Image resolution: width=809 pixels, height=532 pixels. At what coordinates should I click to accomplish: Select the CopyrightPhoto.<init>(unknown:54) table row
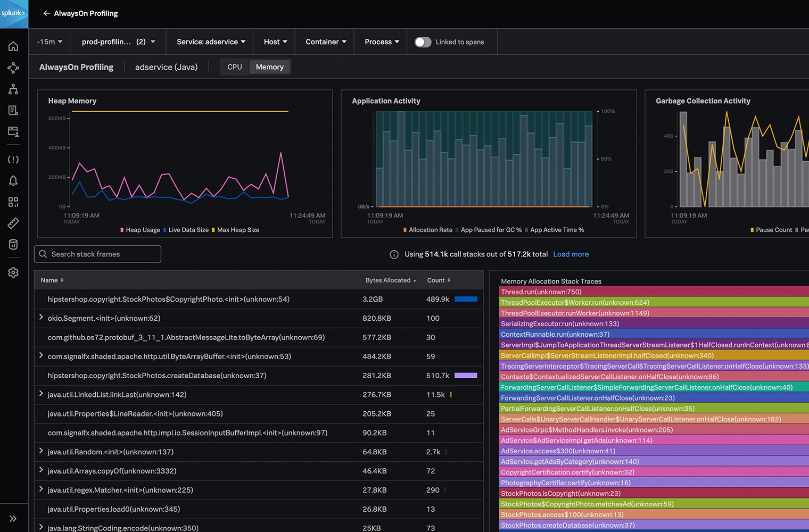pos(258,299)
